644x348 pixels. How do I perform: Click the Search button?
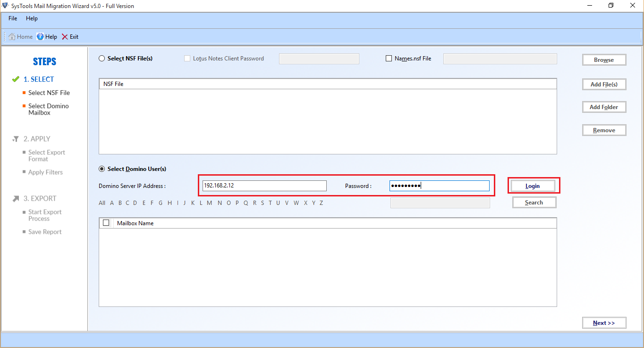tap(534, 203)
